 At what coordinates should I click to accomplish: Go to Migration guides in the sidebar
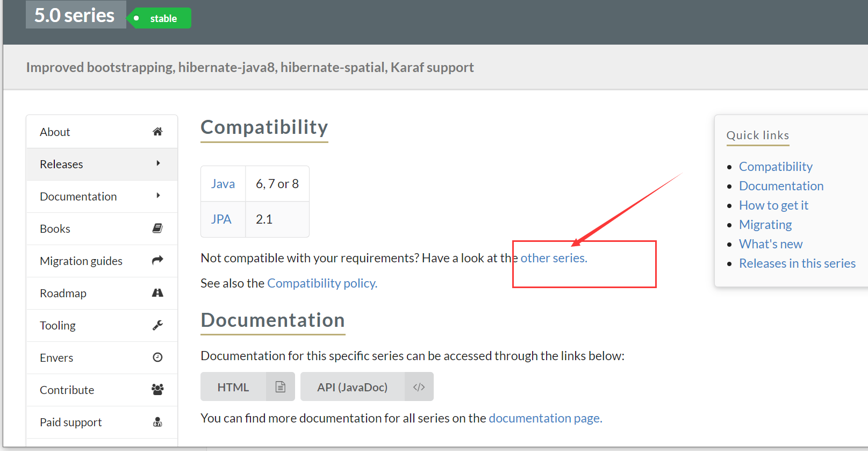click(102, 261)
